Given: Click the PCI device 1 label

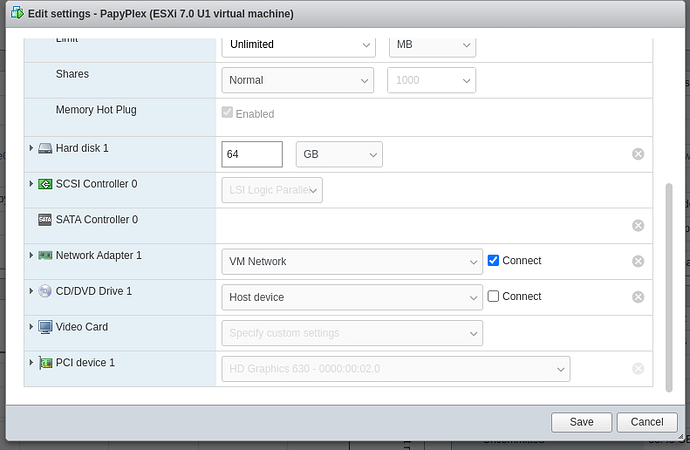Looking at the screenshot, I should (x=85, y=362).
